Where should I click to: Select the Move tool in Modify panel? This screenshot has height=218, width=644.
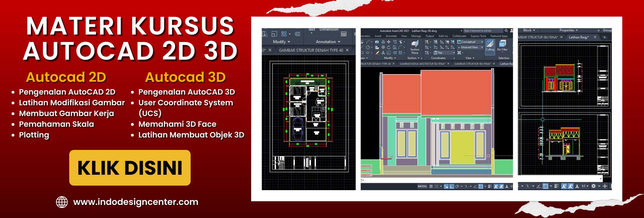tap(388, 42)
